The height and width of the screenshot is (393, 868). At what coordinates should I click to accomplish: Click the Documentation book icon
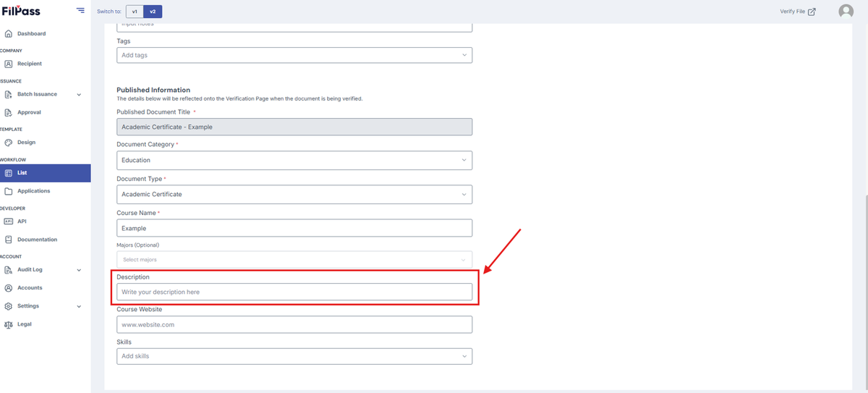click(8, 240)
